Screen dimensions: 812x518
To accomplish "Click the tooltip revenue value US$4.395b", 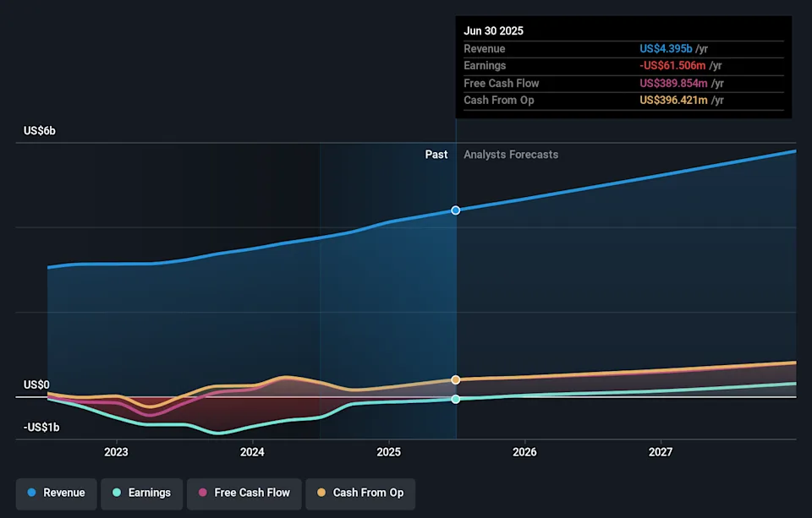I will (x=666, y=49).
